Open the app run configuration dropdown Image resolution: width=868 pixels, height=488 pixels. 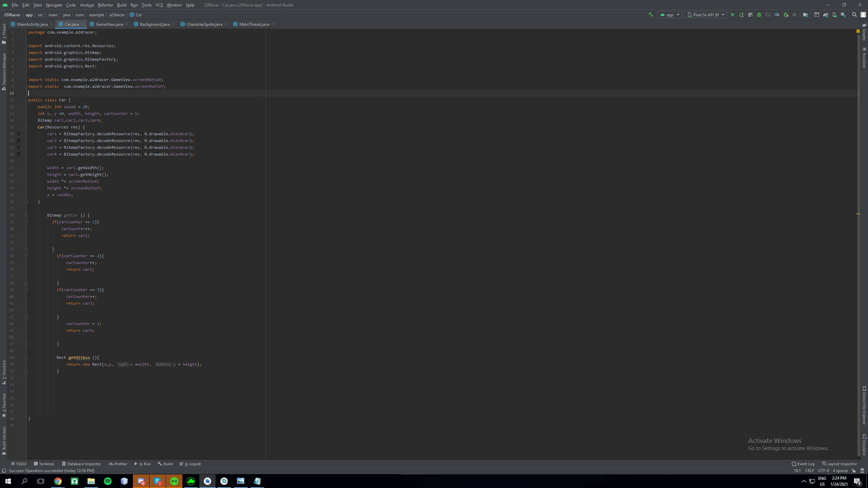tap(670, 15)
